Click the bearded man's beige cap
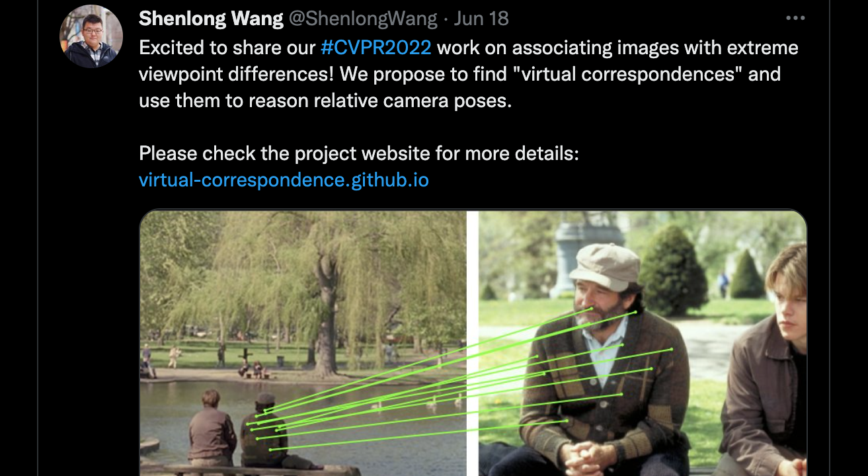The image size is (868, 476). pyautogui.click(x=604, y=266)
